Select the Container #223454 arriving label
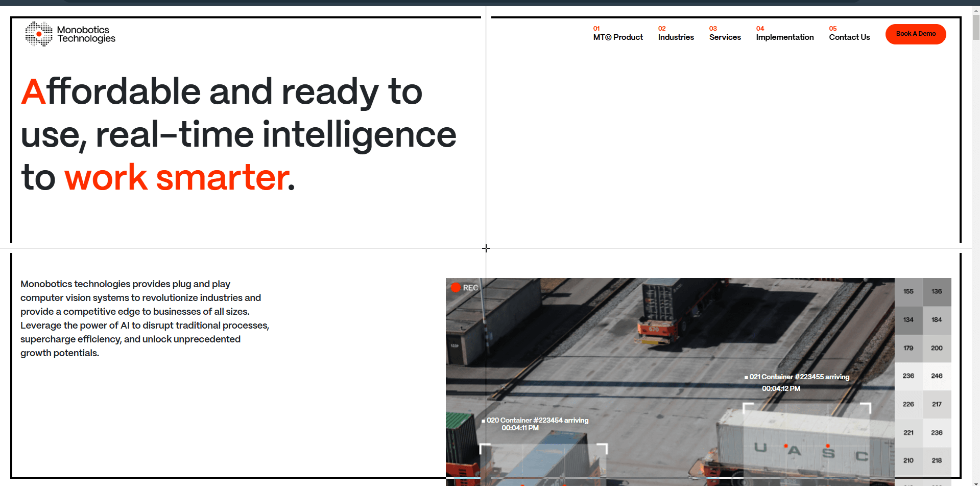This screenshot has width=980, height=486. pyautogui.click(x=537, y=420)
